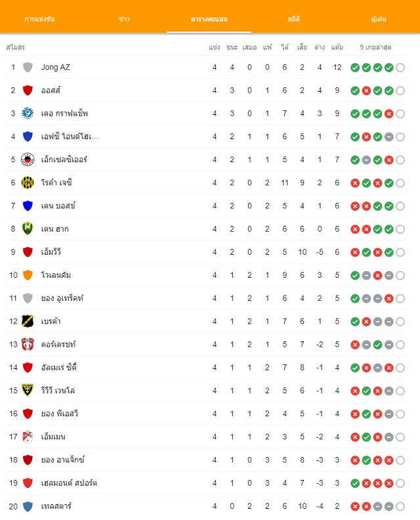Open the ยอง อาแจ็กซ์ team link
This screenshot has height=520, width=420.
(62, 460)
